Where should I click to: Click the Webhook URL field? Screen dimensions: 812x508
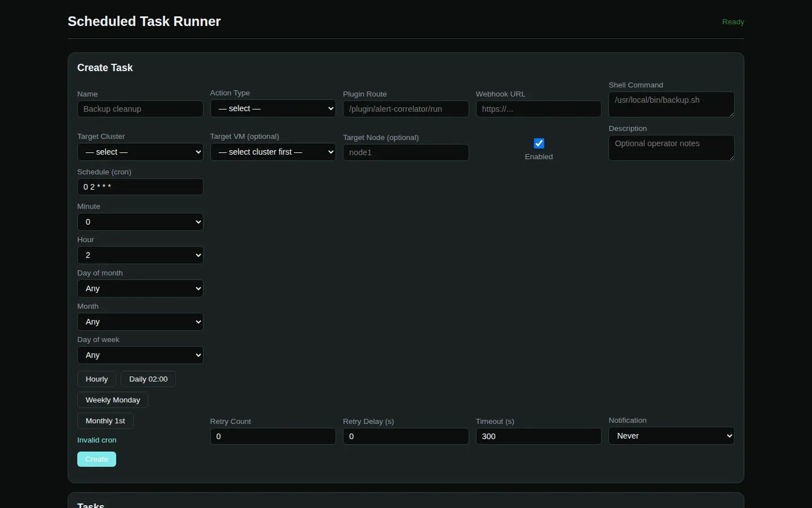pos(539,109)
